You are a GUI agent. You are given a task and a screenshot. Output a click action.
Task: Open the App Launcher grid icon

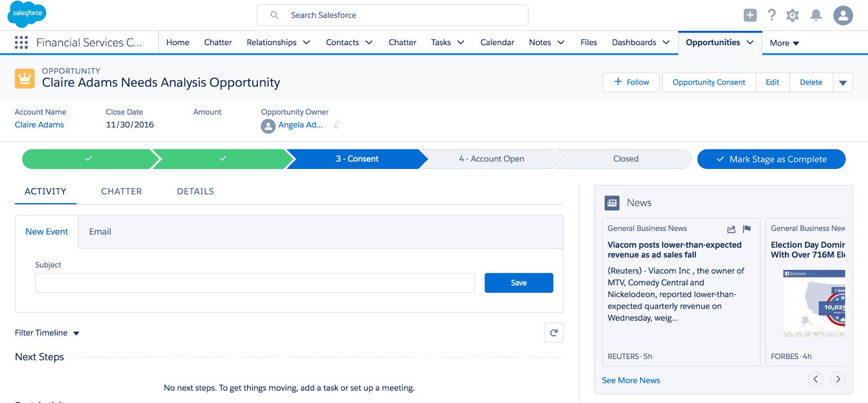click(x=21, y=42)
